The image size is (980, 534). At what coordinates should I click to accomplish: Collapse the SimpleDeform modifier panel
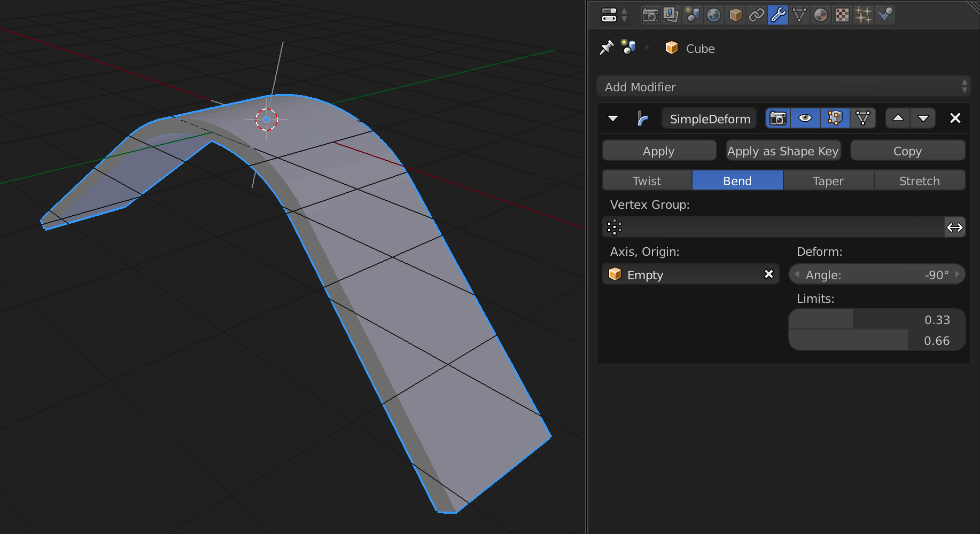pos(613,118)
